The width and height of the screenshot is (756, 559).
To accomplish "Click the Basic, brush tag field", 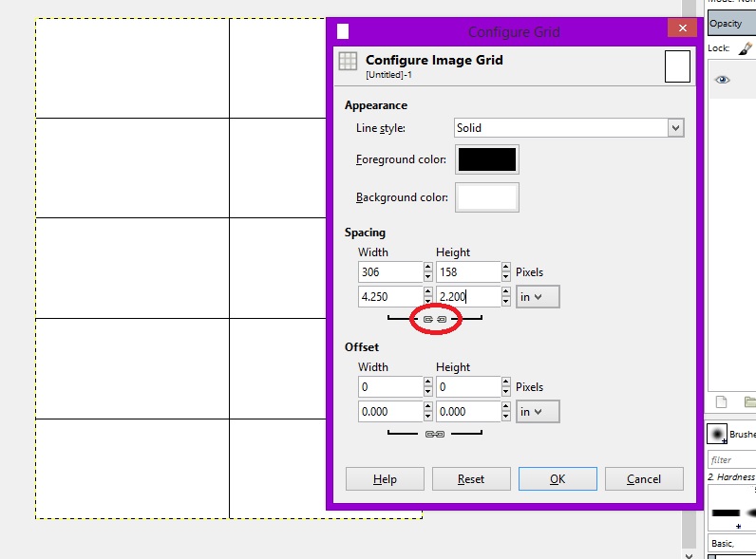I will [731, 544].
